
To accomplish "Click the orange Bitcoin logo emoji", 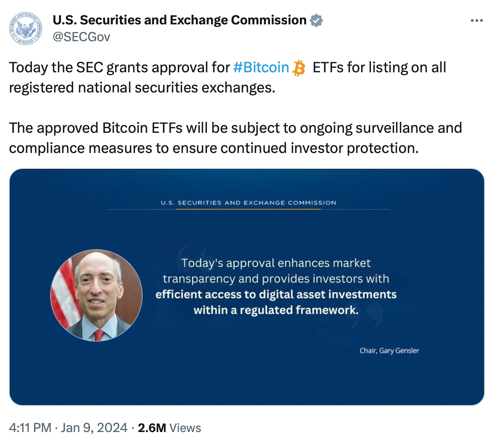I will click(x=299, y=68).
